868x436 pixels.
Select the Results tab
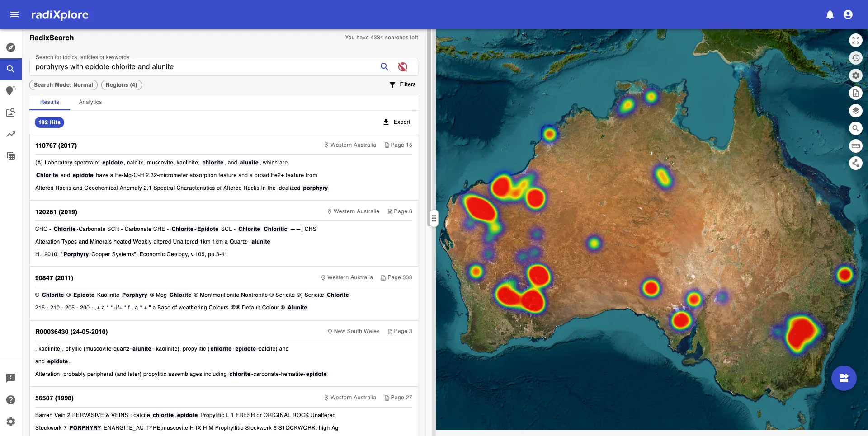[49, 102]
